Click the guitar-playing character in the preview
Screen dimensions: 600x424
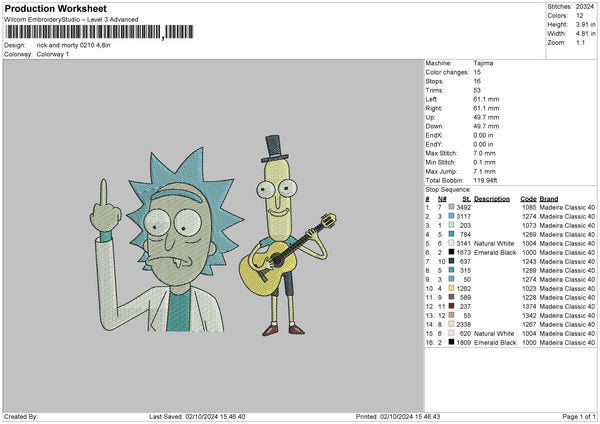coord(287,237)
